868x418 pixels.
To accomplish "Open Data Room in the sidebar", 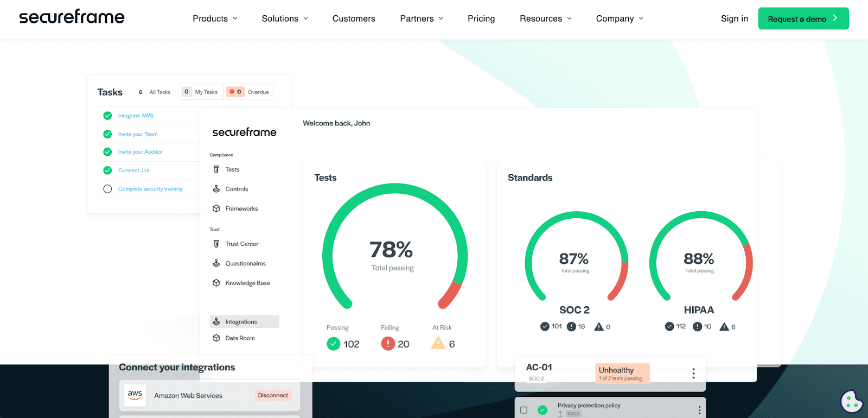I will (x=240, y=338).
